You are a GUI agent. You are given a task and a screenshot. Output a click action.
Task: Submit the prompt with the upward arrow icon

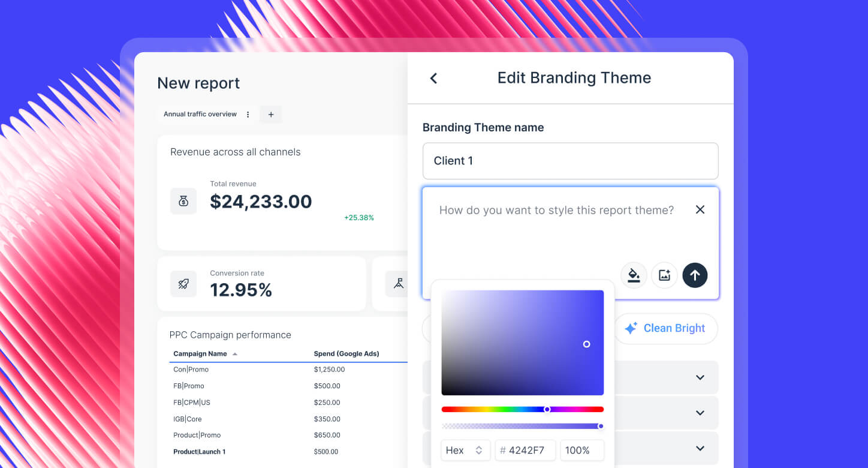(695, 275)
